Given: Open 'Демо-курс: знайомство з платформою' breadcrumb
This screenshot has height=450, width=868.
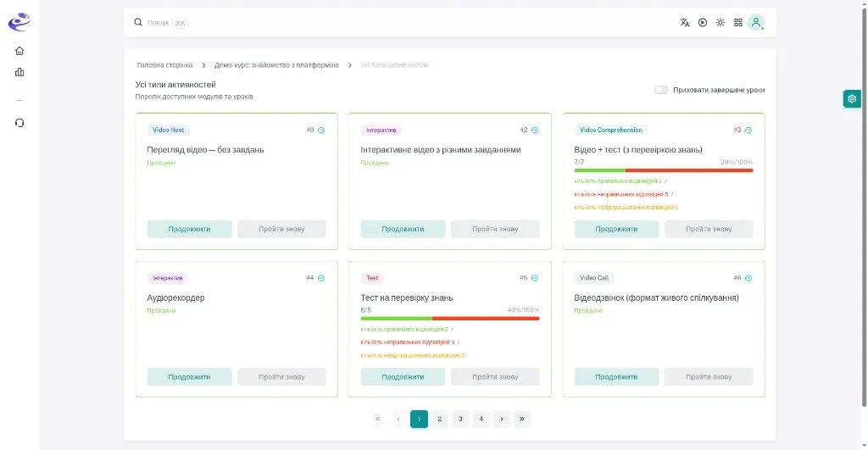Looking at the screenshot, I should (276, 65).
